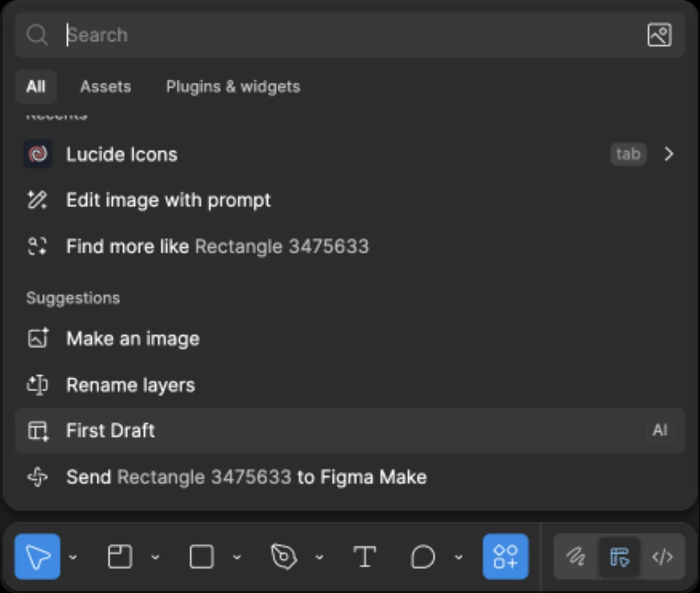Click the AI badge on First Draft
Screen dimensions: 700x593
click(660, 431)
